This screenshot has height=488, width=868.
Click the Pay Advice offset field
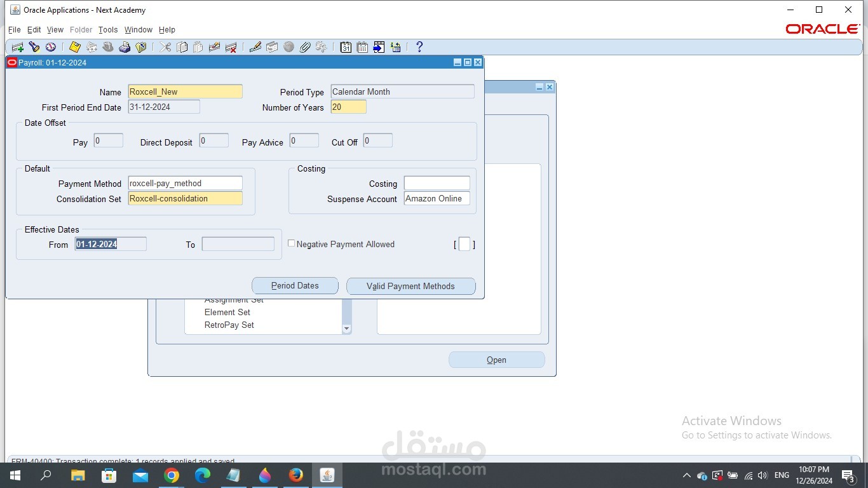(304, 140)
